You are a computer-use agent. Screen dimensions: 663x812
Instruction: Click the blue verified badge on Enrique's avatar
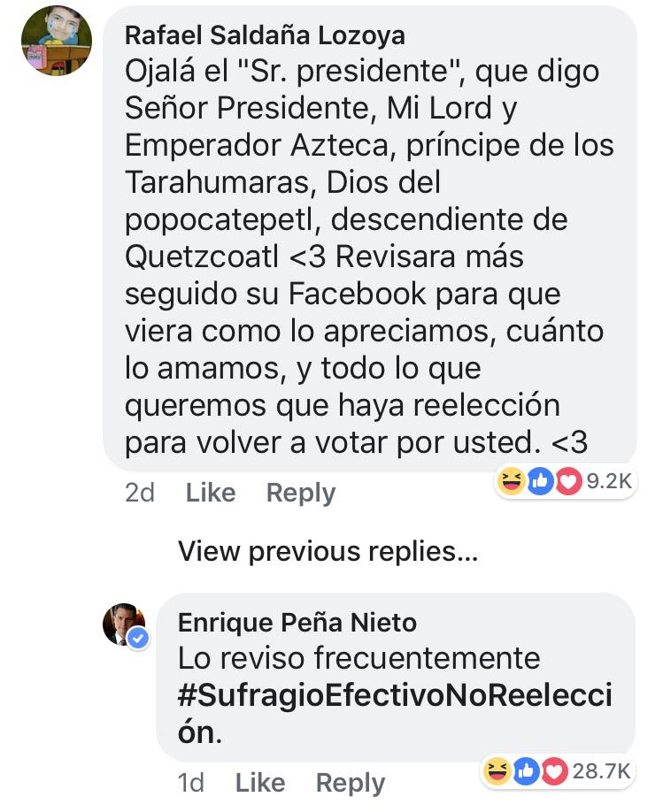coord(138,638)
